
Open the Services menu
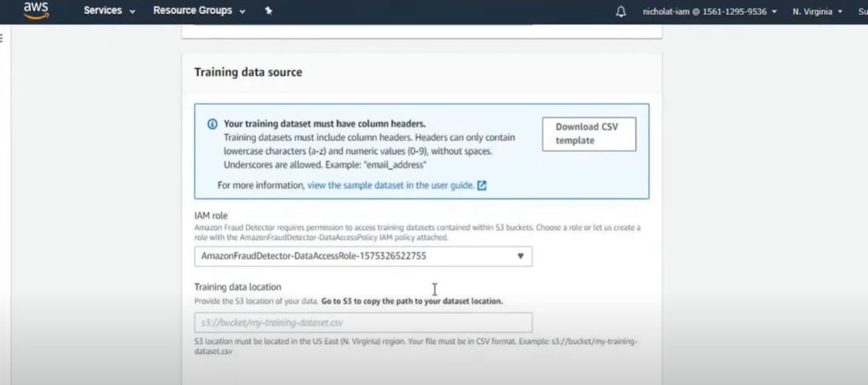pyautogui.click(x=110, y=10)
